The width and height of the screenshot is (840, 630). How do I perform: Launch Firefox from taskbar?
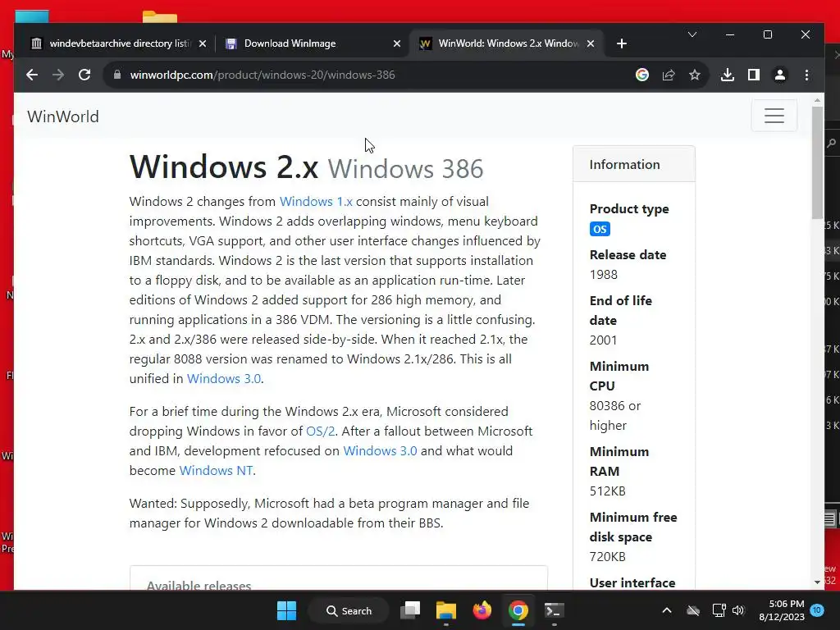(x=482, y=610)
